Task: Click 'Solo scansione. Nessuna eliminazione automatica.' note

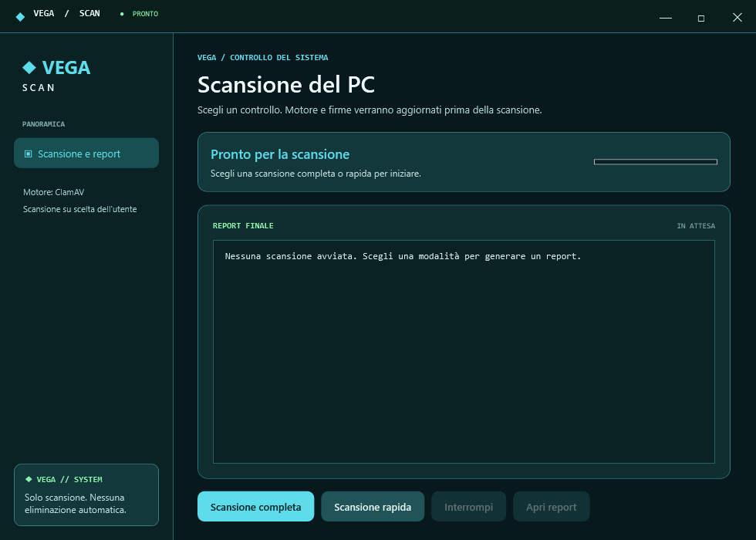Action: coord(76,504)
